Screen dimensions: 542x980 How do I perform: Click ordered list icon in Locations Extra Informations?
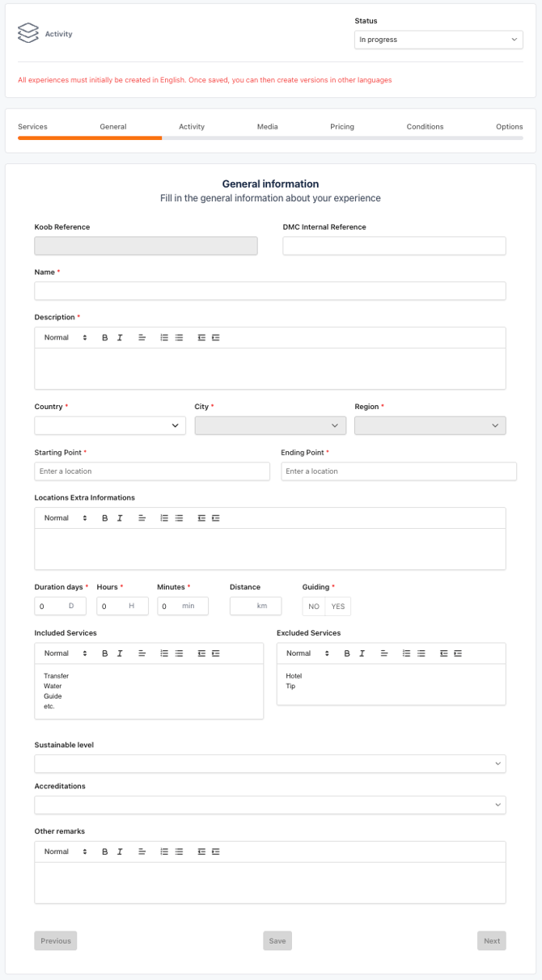tap(164, 518)
